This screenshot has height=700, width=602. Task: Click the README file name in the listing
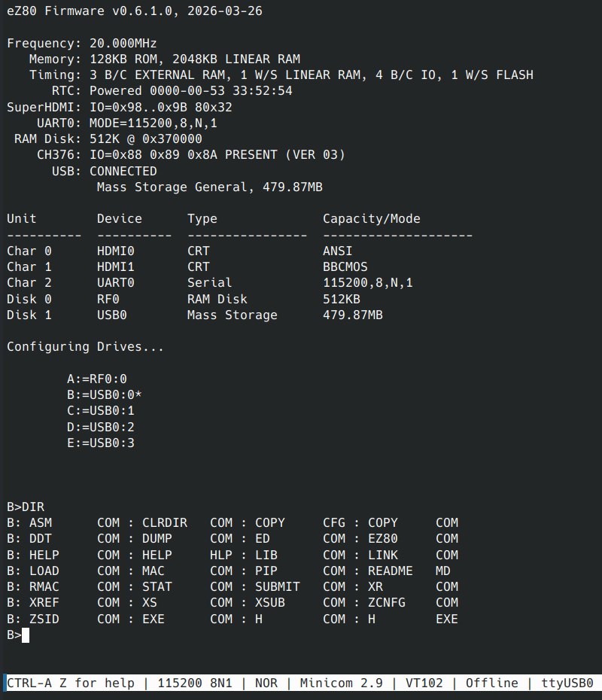click(391, 571)
